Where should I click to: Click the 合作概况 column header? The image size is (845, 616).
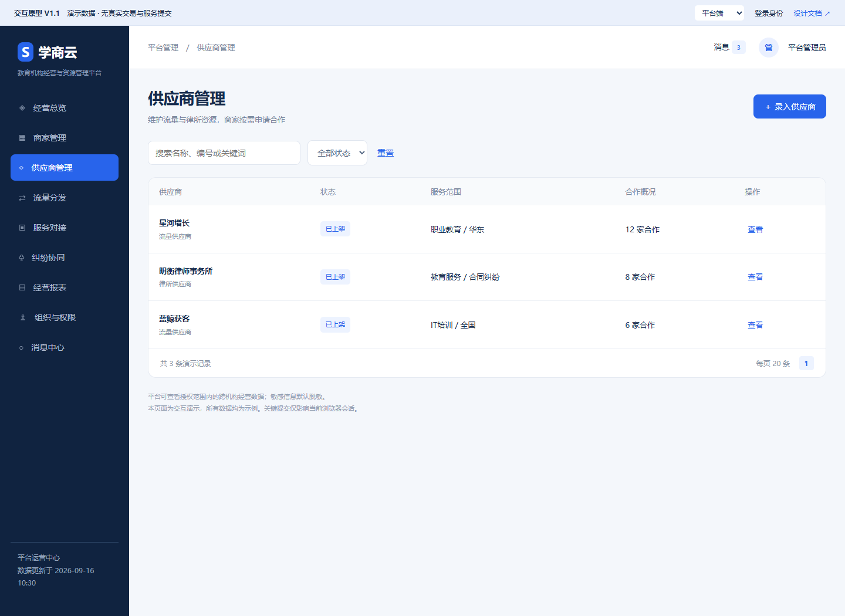click(641, 192)
